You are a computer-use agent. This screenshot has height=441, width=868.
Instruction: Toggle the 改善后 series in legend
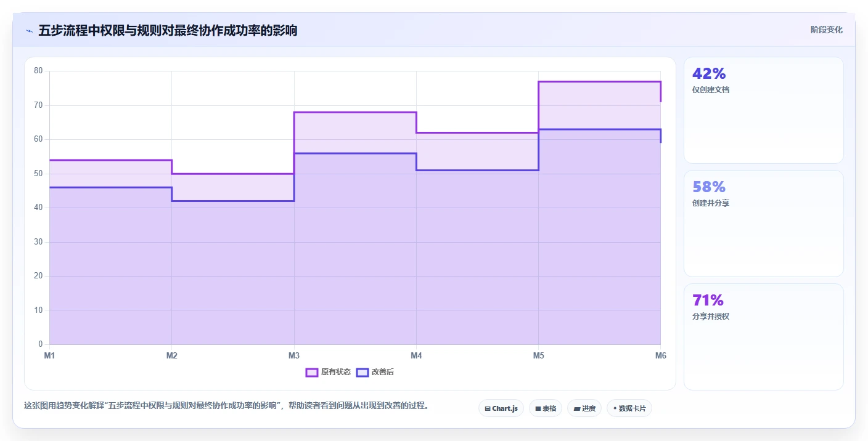coord(375,372)
